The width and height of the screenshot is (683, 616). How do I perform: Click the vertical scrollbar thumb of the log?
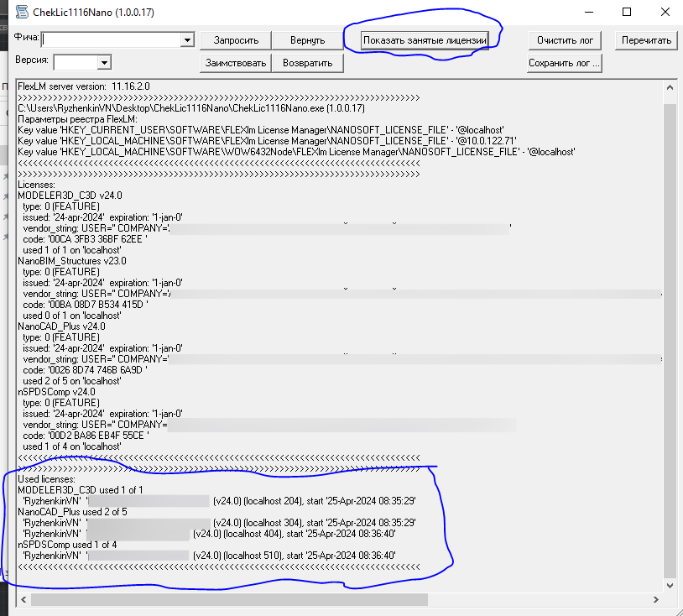click(669, 336)
